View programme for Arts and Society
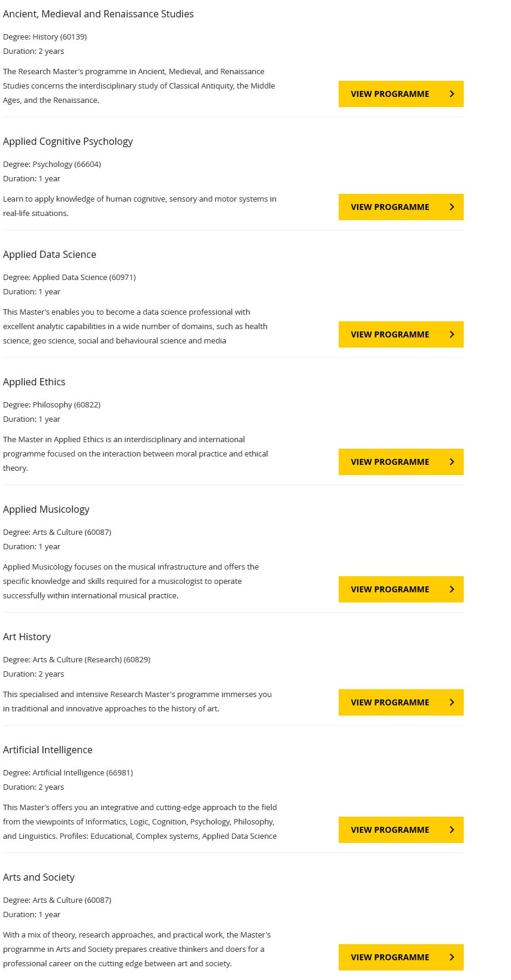The width and height of the screenshot is (511, 980). pos(401,957)
